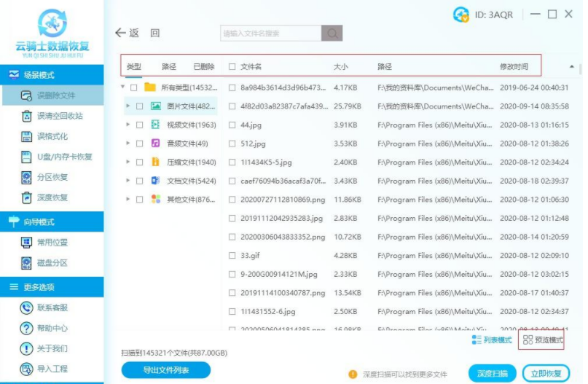588x384 pixels.
Task: Check the box for 512.jpg
Action: coord(232,144)
